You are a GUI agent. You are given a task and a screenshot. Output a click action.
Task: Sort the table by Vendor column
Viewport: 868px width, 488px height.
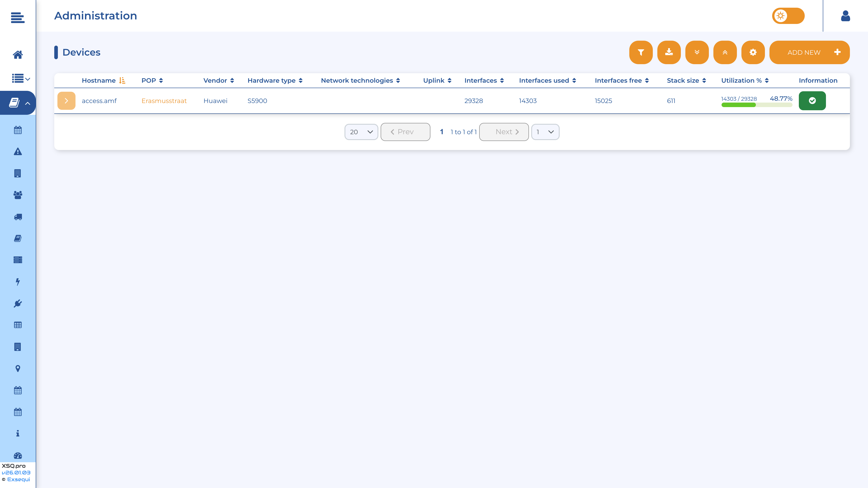218,80
